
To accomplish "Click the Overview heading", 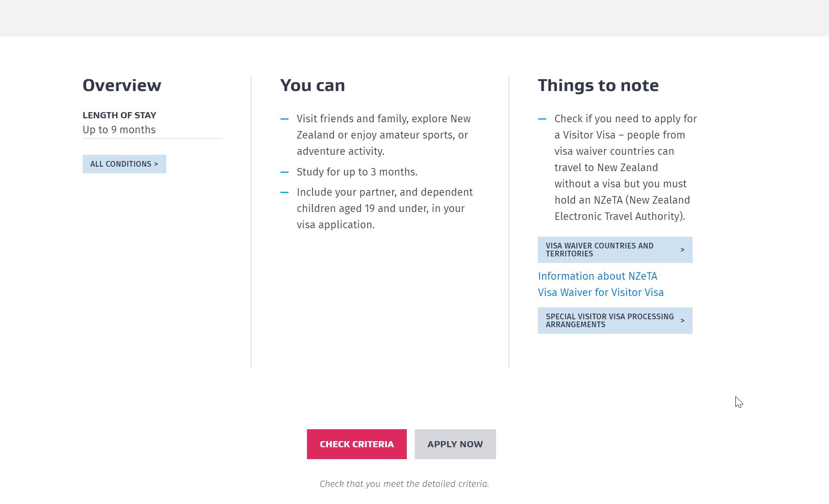I will click(x=122, y=85).
